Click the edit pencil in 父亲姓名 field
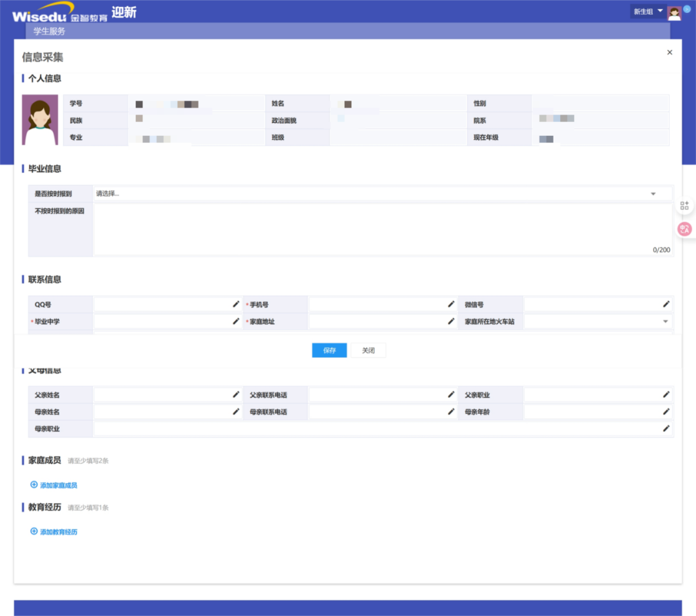Image resolution: width=696 pixels, height=616 pixels. tap(236, 394)
